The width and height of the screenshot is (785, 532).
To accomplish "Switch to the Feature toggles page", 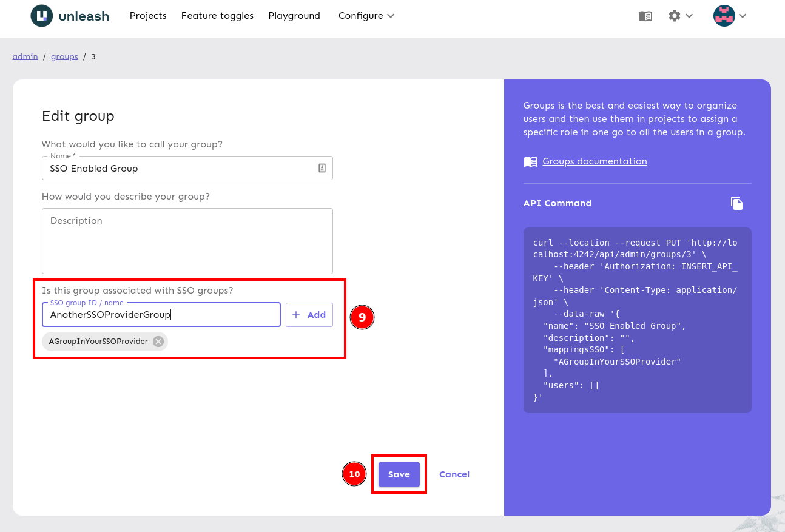I will [x=217, y=16].
